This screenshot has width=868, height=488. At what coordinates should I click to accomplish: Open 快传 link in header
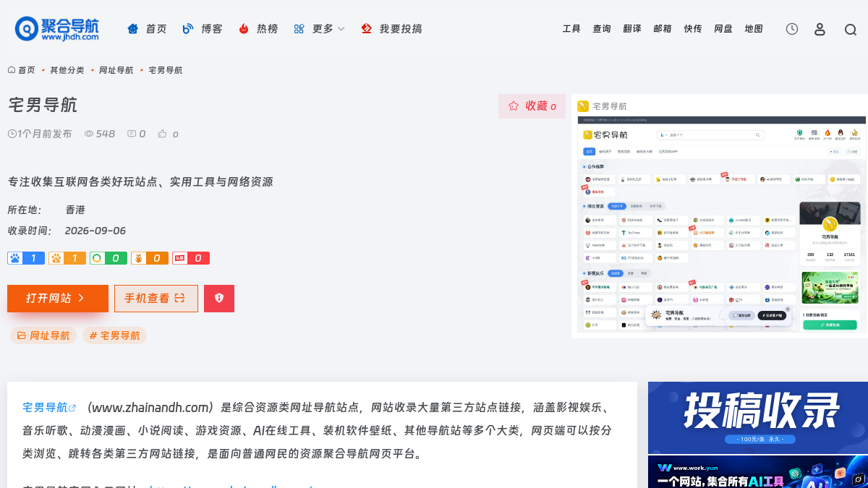click(x=693, y=29)
